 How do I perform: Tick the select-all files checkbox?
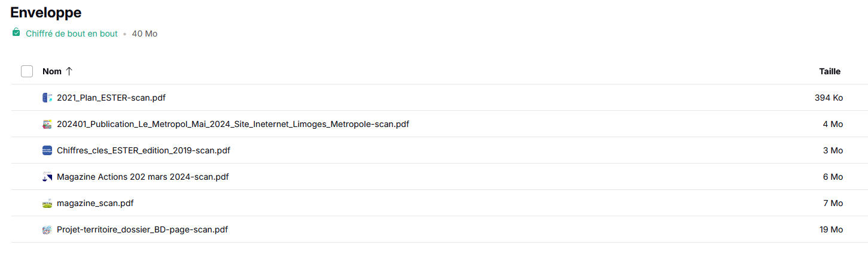[x=27, y=71]
